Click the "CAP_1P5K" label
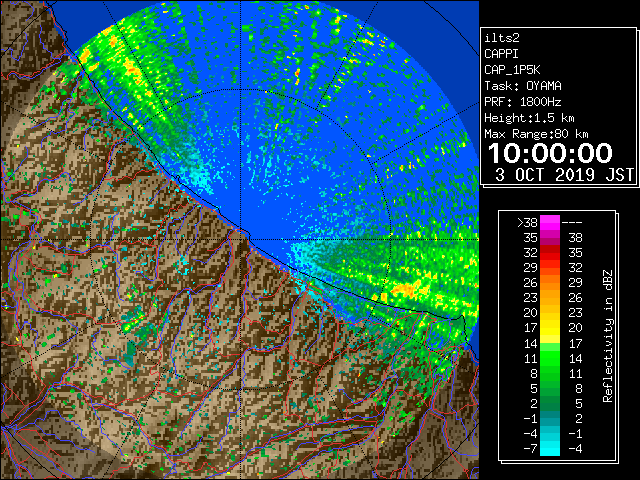 512,70
